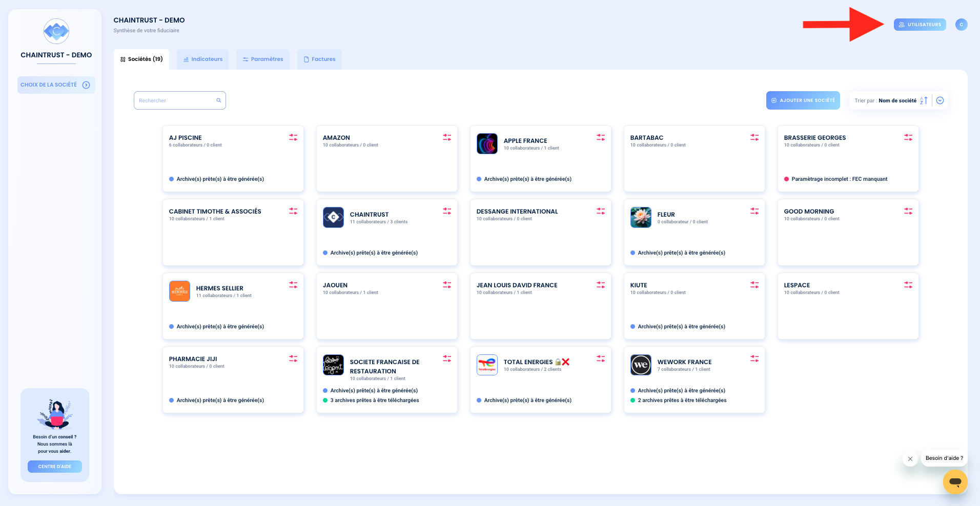The image size is (980, 506).
Task: Open settings icon on HERMES SELLIER card
Action: (293, 285)
